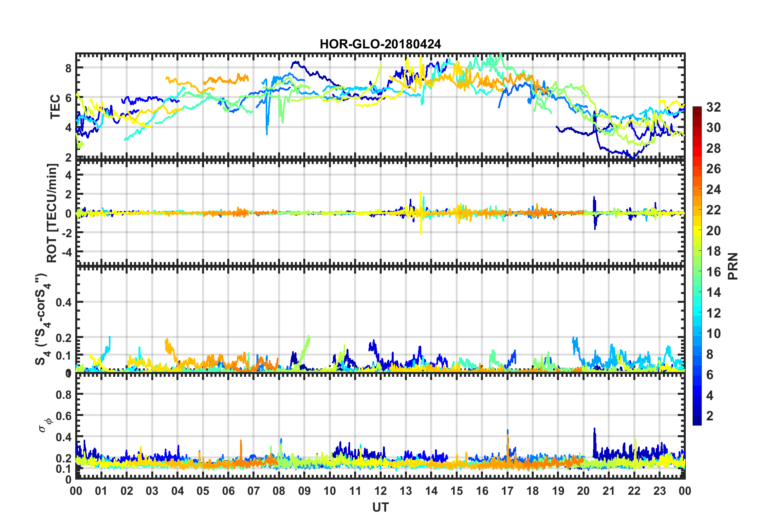Image resolution: width=761 pixels, height=532 pixels.
Task: Click the 14 hour tick on UT axis
Action: [x=431, y=491]
